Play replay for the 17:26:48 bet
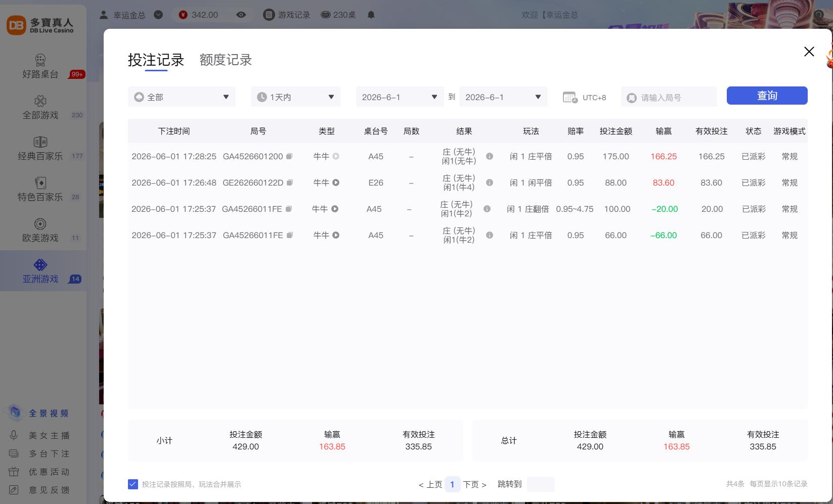The width and height of the screenshot is (833, 504). [x=336, y=182]
